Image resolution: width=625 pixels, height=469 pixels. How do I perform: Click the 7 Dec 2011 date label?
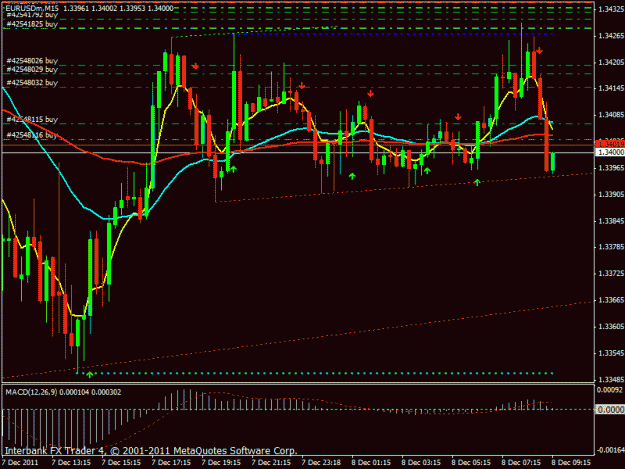point(20,463)
